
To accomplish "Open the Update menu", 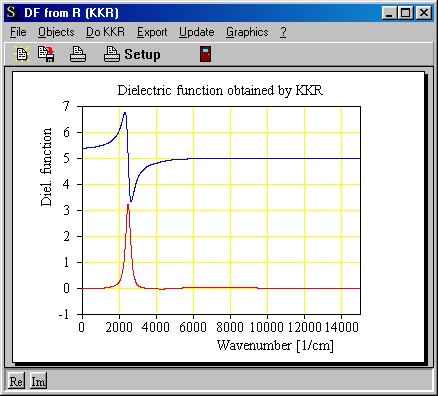I will click(x=197, y=32).
